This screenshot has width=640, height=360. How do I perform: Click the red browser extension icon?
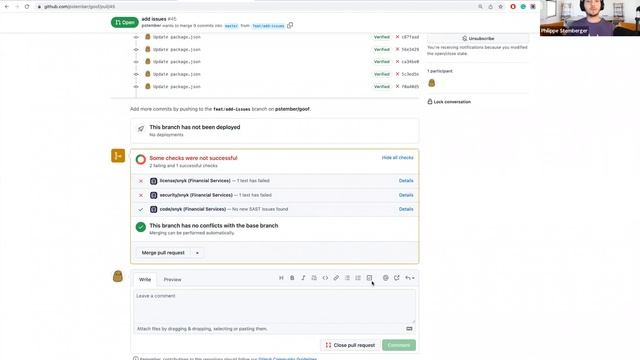tap(513, 7)
